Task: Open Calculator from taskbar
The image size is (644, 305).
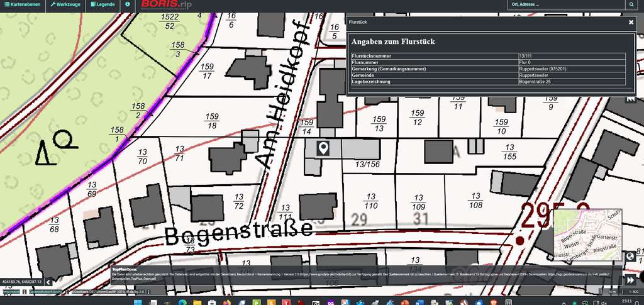Action: tap(508, 302)
